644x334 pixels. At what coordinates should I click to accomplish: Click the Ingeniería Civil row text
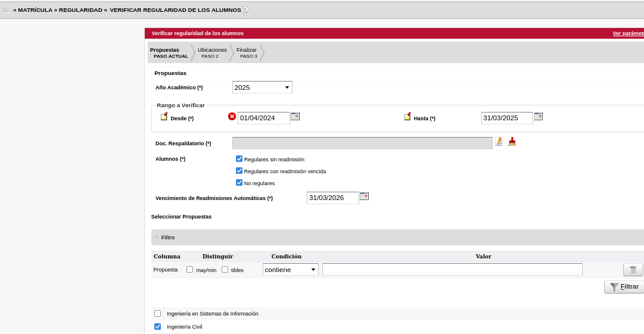pyautogui.click(x=185, y=327)
